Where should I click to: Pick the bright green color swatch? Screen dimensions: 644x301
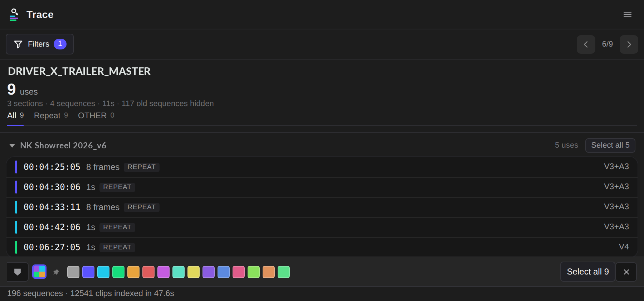tap(118, 272)
